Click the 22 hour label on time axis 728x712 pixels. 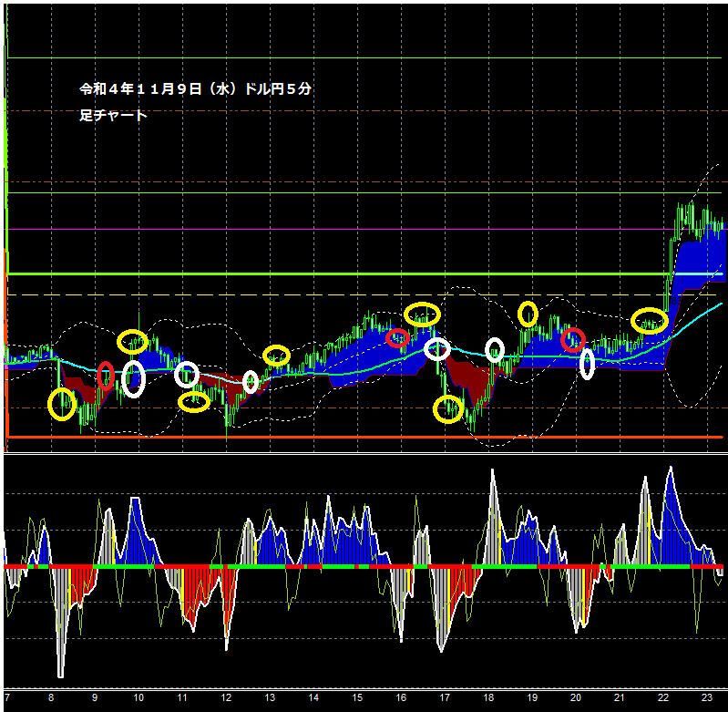[x=663, y=697]
